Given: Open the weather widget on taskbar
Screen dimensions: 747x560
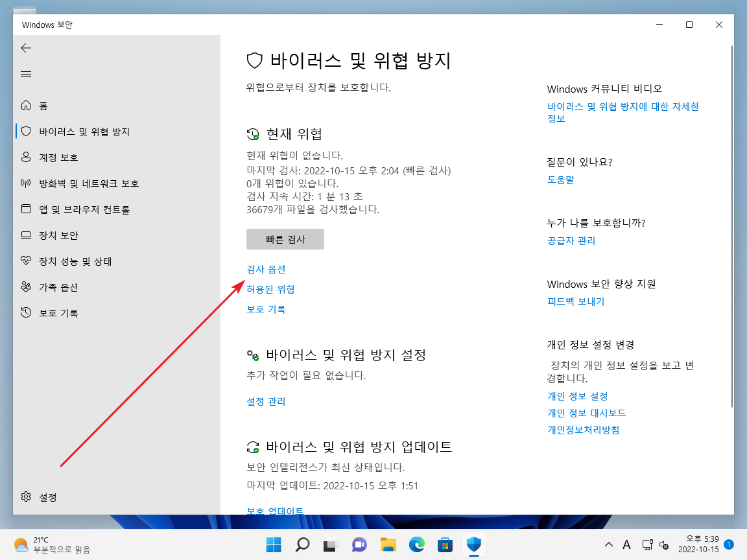Looking at the screenshot, I should [x=52, y=544].
